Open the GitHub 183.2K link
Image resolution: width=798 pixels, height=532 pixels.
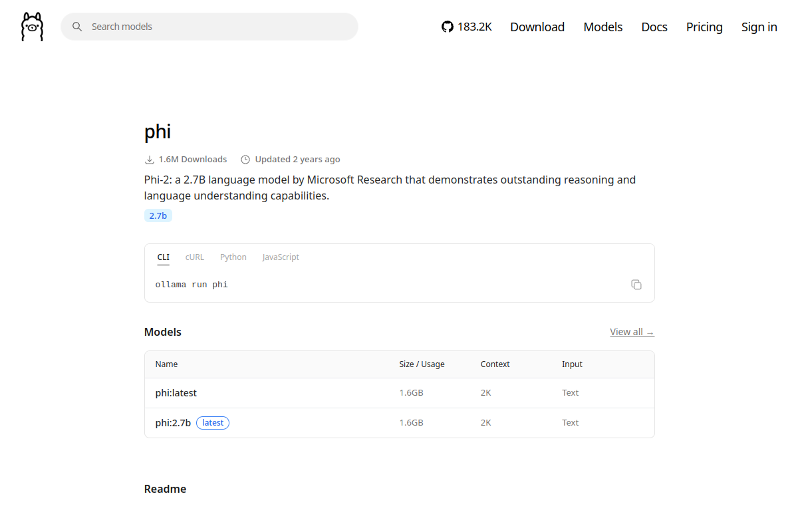pyautogui.click(x=467, y=27)
